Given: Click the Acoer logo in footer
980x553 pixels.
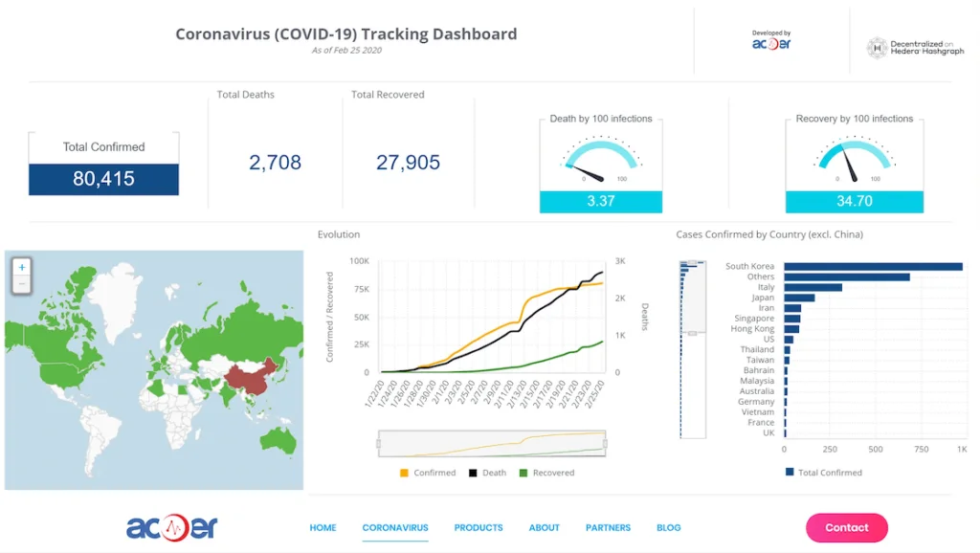Looking at the screenshot, I should pyautogui.click(x=172, y=527).
